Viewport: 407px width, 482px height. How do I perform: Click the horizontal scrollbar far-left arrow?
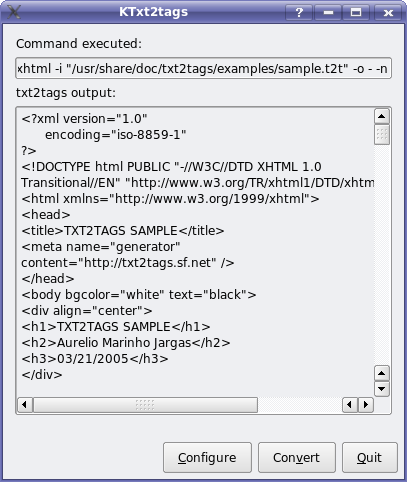25,405
